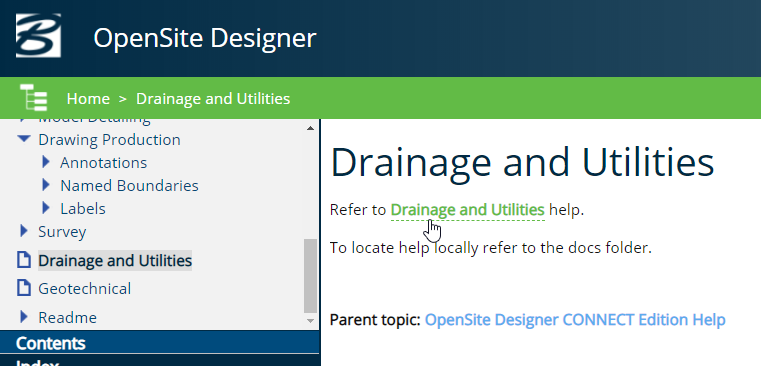Open the Survey topic
Viewport: 761px width, 366px height.
tap(62, 232)
